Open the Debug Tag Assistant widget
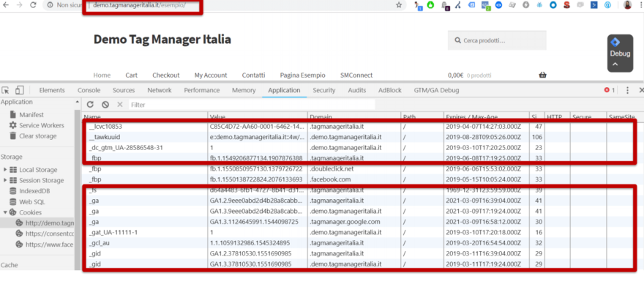The image size is (644, 287). tap(620, 53)
